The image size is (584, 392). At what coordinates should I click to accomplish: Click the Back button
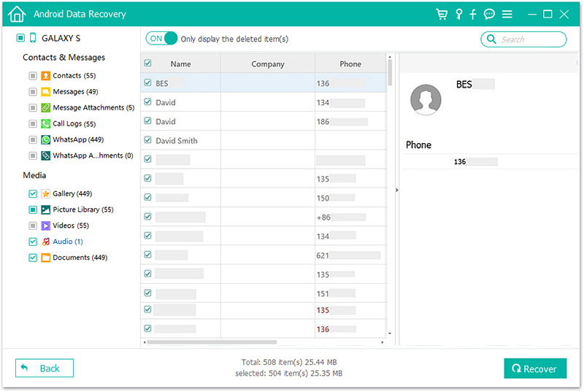tap(45, 368)
